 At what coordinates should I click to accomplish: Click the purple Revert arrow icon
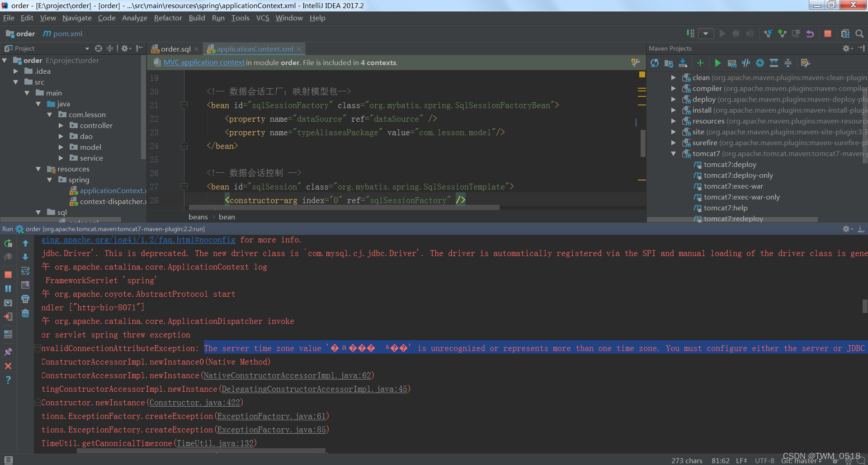coord(810,33)
